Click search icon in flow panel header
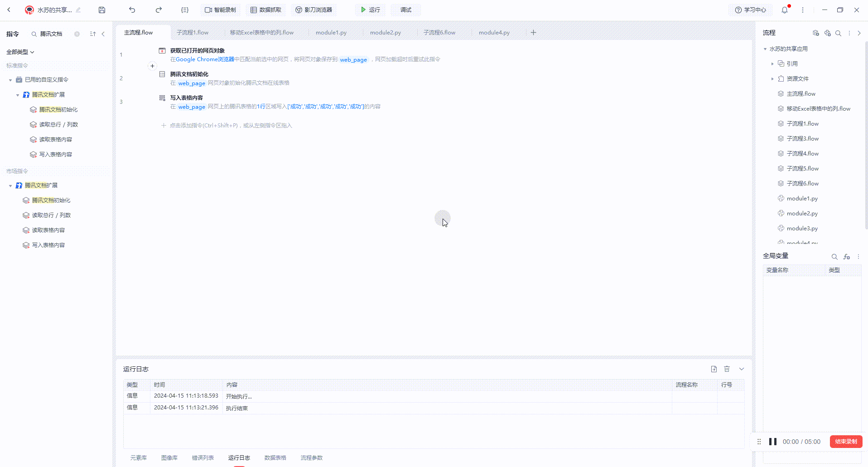 (838, 33)
